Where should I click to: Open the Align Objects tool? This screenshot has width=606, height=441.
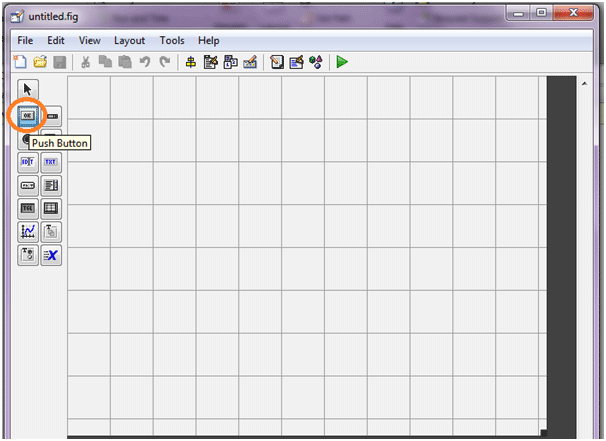tap(191, 62)
